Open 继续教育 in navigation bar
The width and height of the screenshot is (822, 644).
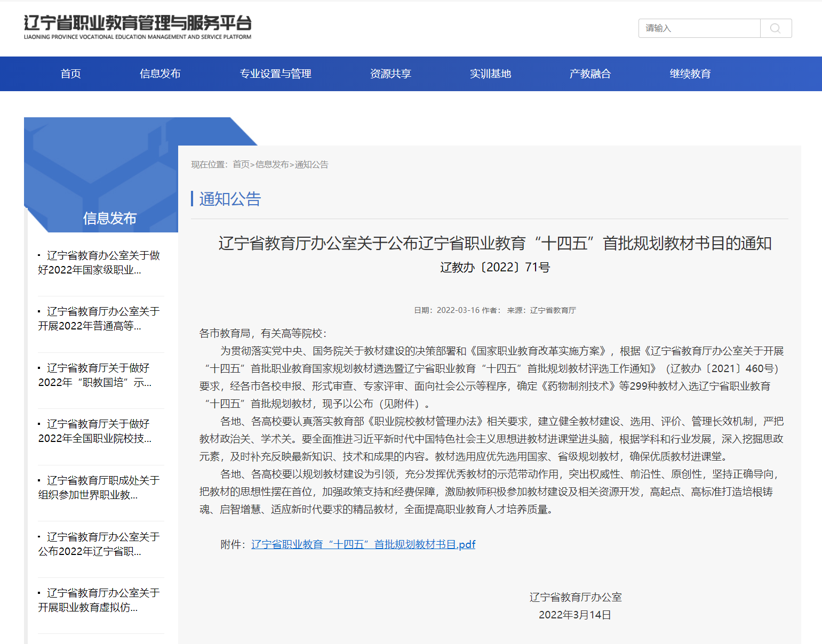coord(690,74)
